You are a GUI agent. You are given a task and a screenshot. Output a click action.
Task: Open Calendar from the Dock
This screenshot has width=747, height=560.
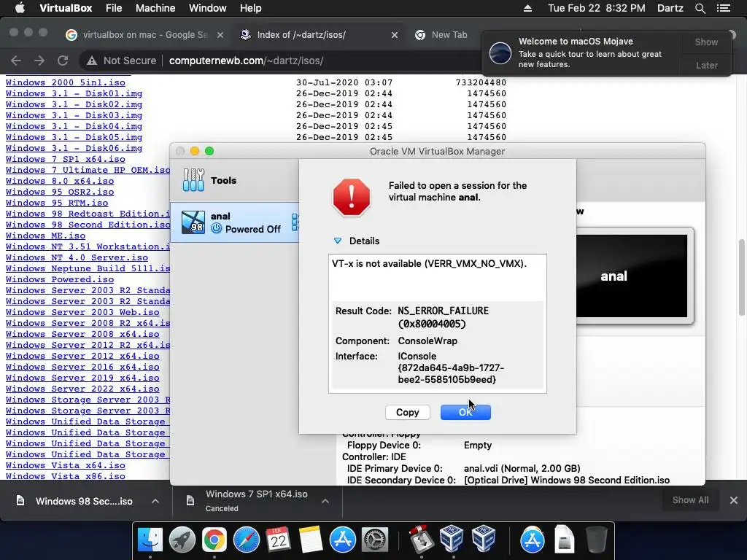[x=278, y=540]
